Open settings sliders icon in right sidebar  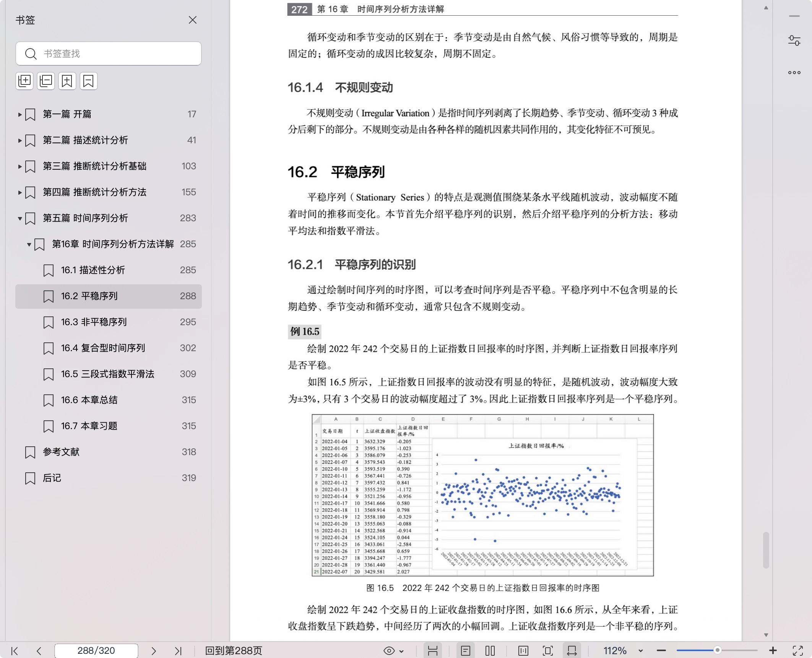click(794, 41)
